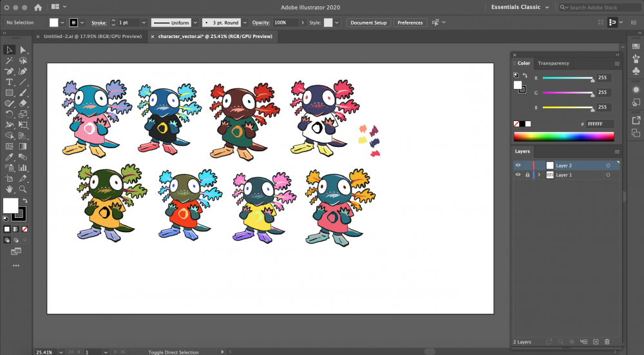Select the Column Graph tool

click(23, 168)
